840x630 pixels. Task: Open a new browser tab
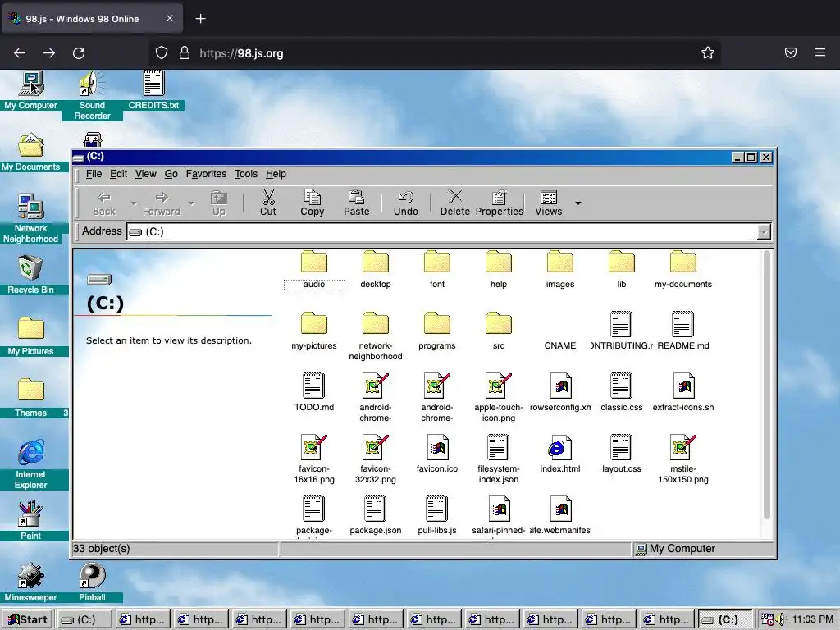click(x=200, y=19)
